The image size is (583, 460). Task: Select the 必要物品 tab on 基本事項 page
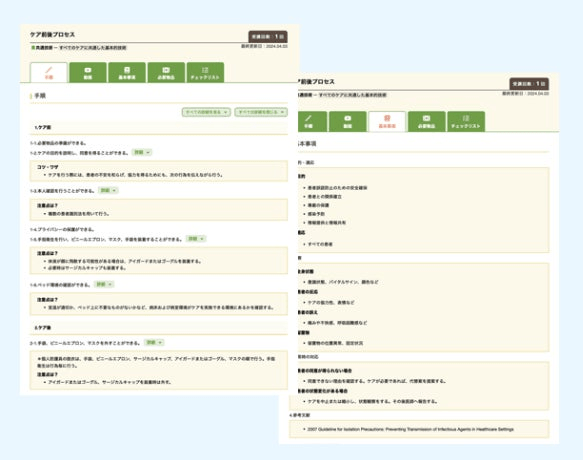[426, 121]
